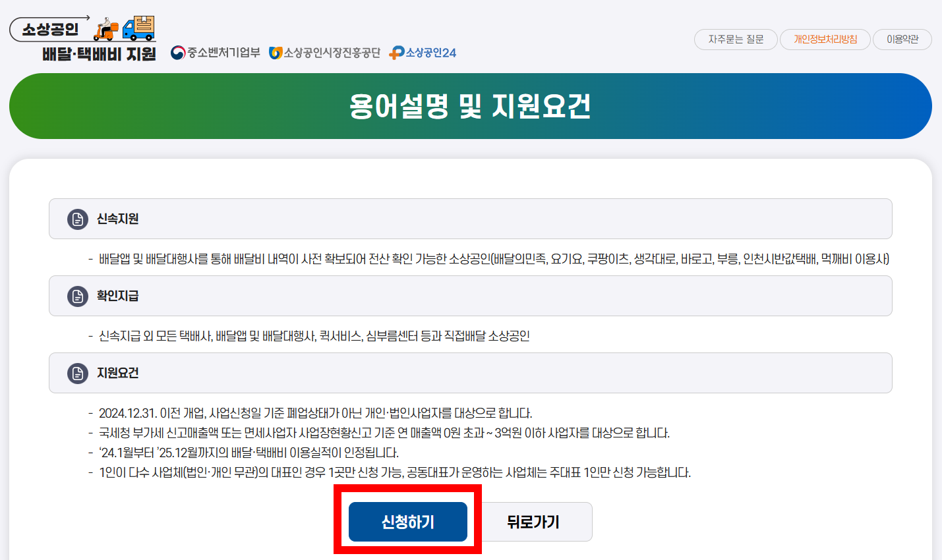Click the 용어설명 및 지원요건 banner title
Image resolution: width=942 pixels, height=560 pixels.
(x=470, y=106)
